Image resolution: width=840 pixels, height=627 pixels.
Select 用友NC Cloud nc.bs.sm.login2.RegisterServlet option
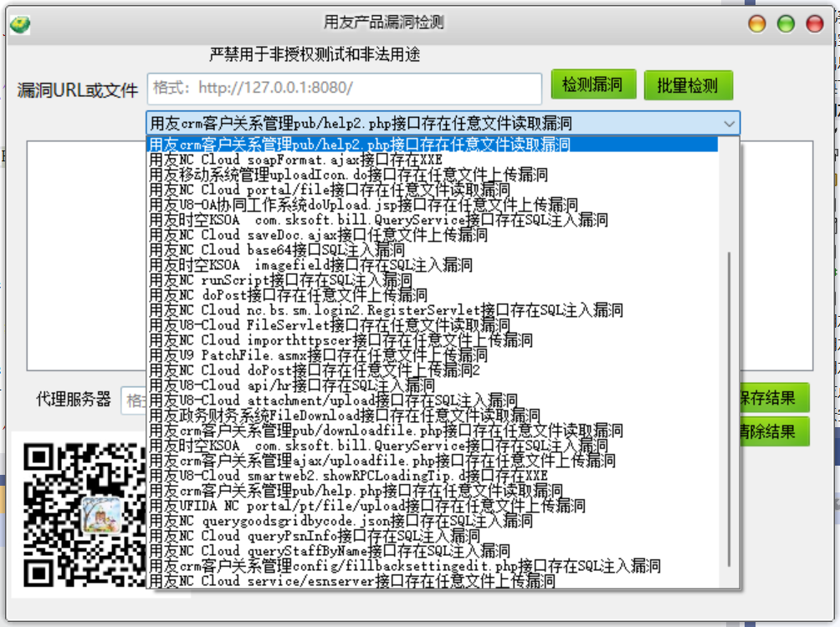tap(433, 310)
